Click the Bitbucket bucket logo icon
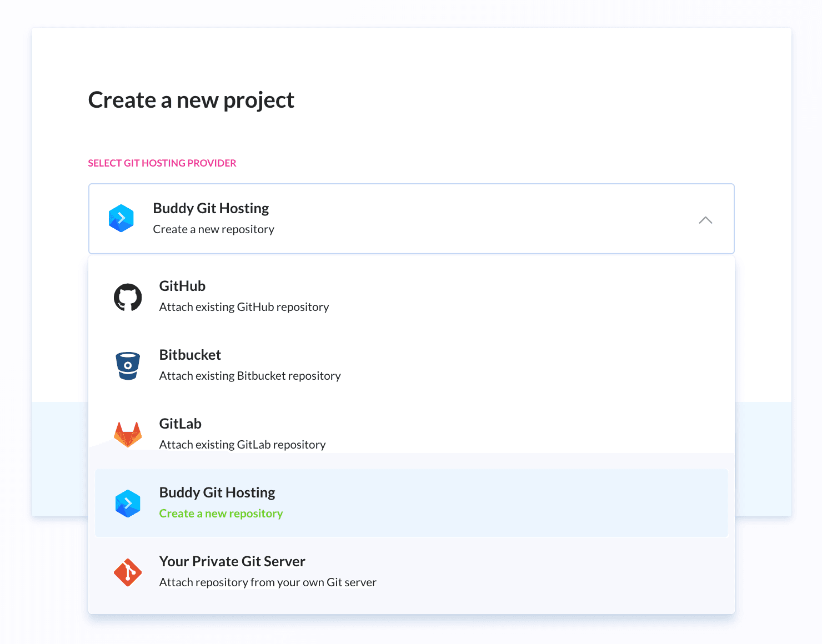The height and width of the screenshot is (644, 822). point(128,366)
